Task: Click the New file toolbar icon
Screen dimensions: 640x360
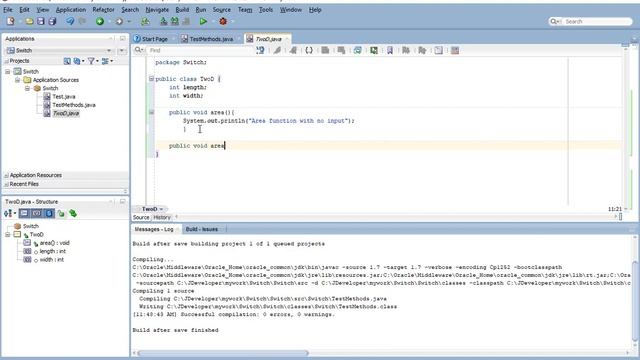Action: 11,21
